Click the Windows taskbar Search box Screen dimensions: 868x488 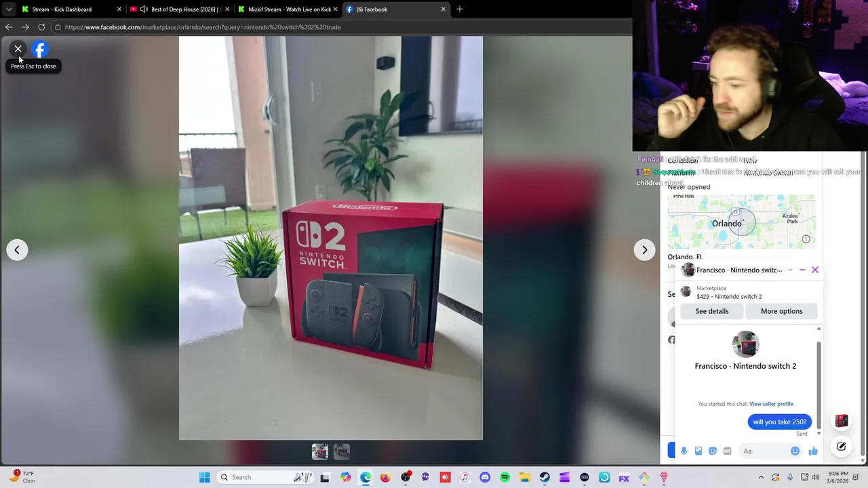pos(267,477)
